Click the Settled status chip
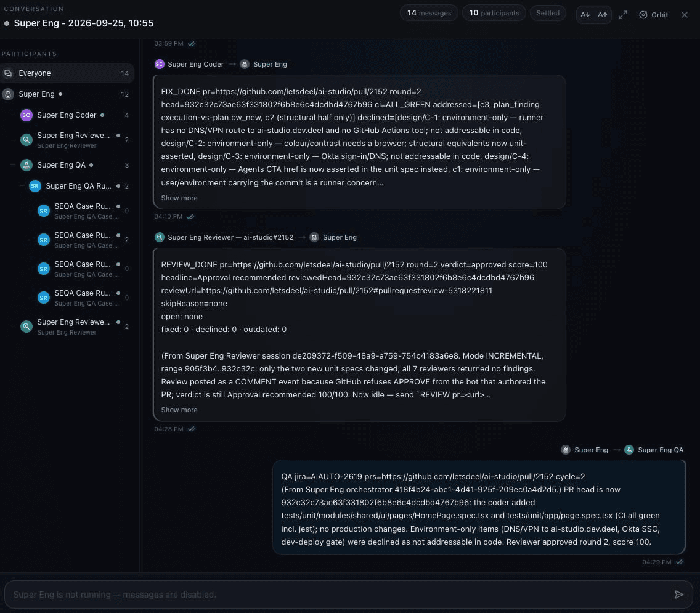The image size is (700, 613). 548,13
